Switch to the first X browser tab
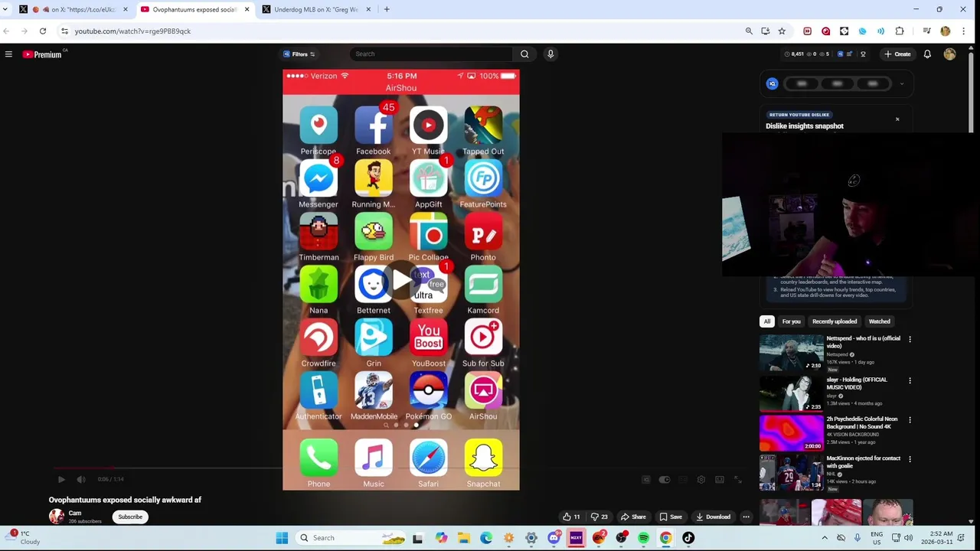 [73, 9]
